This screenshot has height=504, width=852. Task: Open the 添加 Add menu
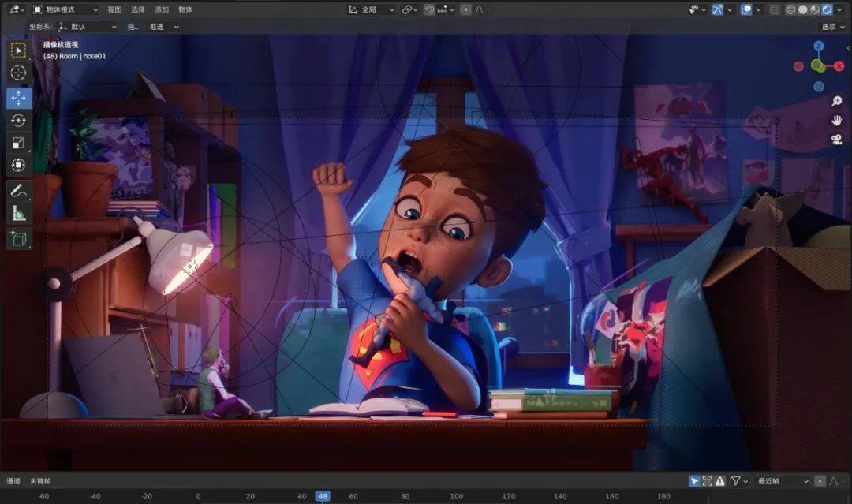click(162, 9)
